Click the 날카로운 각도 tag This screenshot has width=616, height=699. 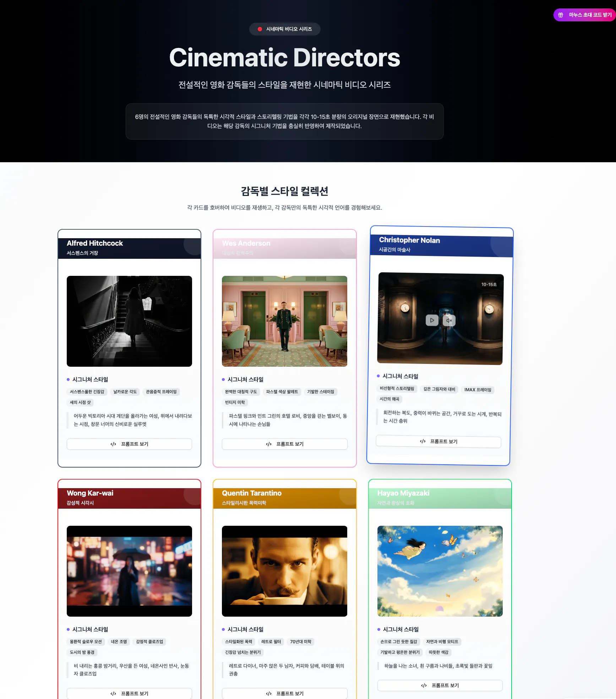point(125,392)
